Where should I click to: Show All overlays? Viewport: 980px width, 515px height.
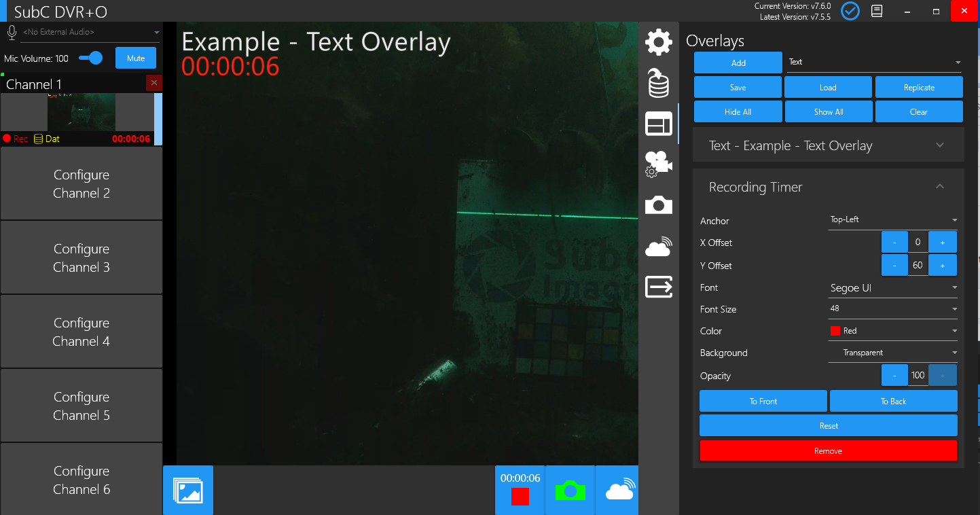[x=829, y=112]
